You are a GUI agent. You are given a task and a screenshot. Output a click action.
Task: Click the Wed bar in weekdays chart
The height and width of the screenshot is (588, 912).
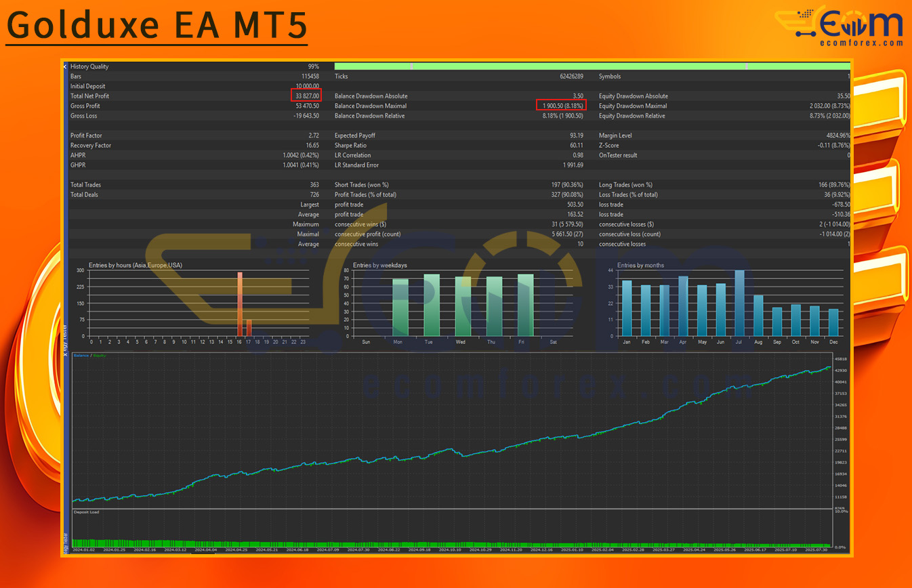pos(463,306)
